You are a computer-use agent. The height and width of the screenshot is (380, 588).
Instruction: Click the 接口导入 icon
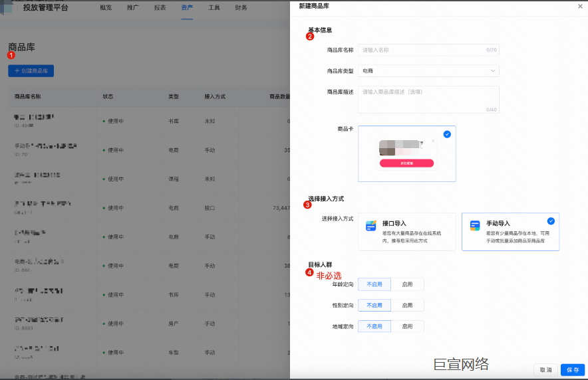(371, 226)
